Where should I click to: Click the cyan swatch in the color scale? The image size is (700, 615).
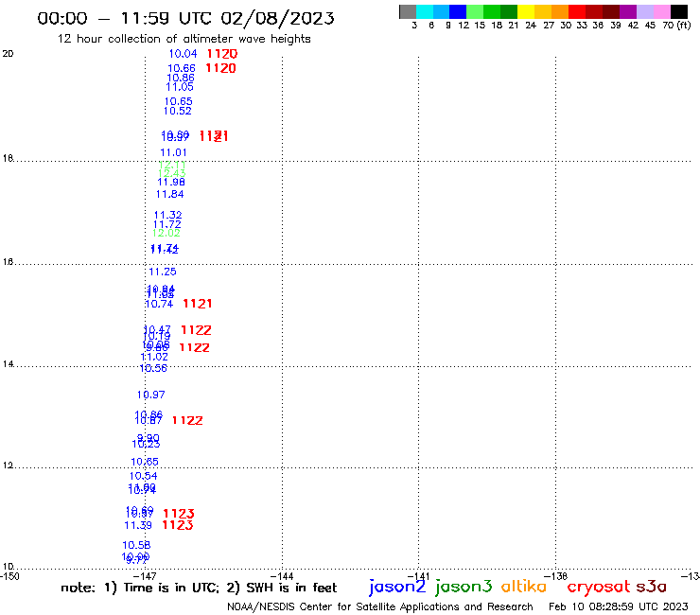(x=425, y=11)
